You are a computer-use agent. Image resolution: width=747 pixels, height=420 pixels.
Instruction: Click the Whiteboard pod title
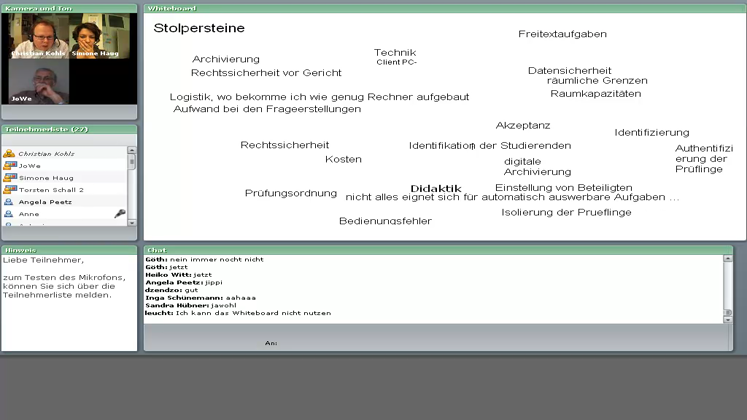tap(172, 8)
